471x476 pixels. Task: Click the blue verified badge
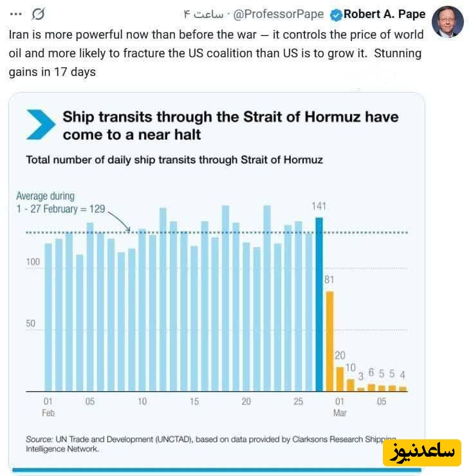point(336,14)
